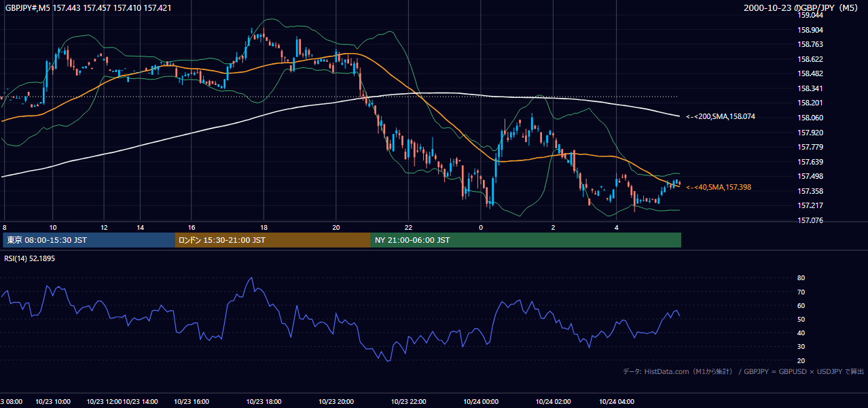868x408 pixels.
Task: Click hour mark 12 on the price chart axis
Action: tap(104, 227)
